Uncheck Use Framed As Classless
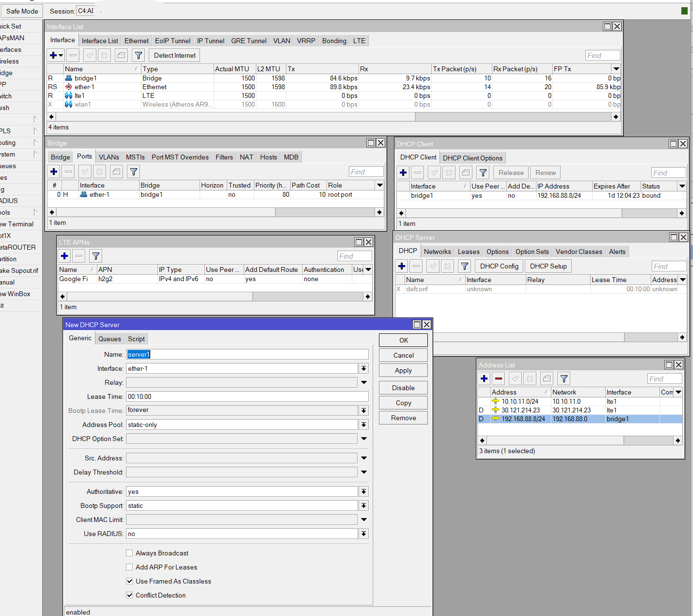The width and height of the screenshot is (693, 616). (129, 581)
